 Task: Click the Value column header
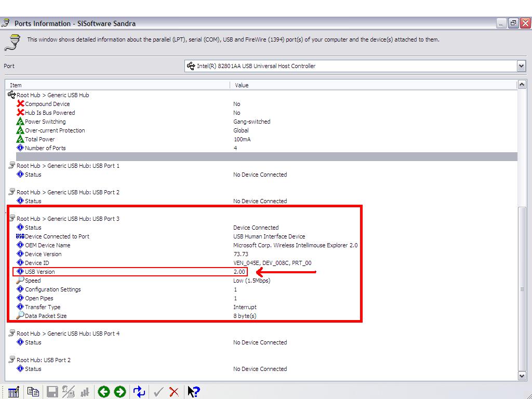pyautogui.click(x=374, y=85)
